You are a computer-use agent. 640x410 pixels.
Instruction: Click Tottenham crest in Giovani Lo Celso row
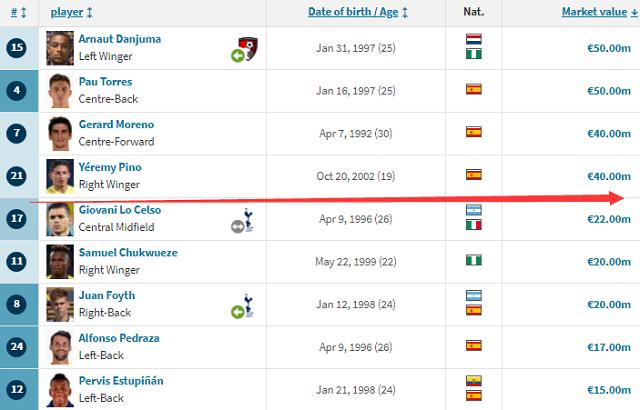click(x=248, y=220)
